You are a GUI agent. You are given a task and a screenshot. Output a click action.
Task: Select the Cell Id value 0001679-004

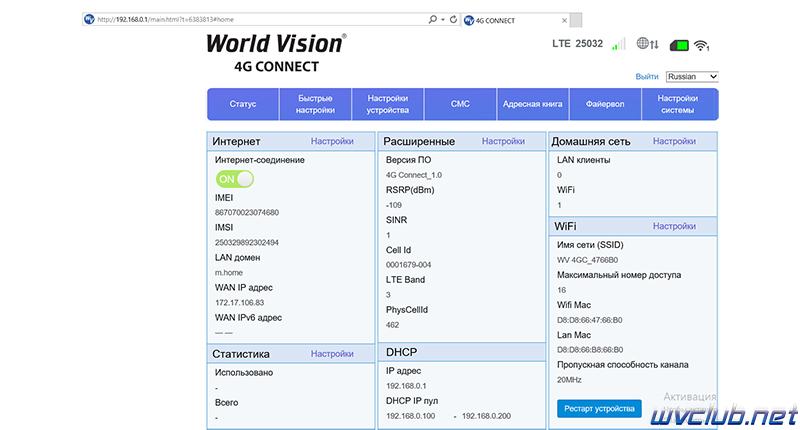(x=408, y=265)
